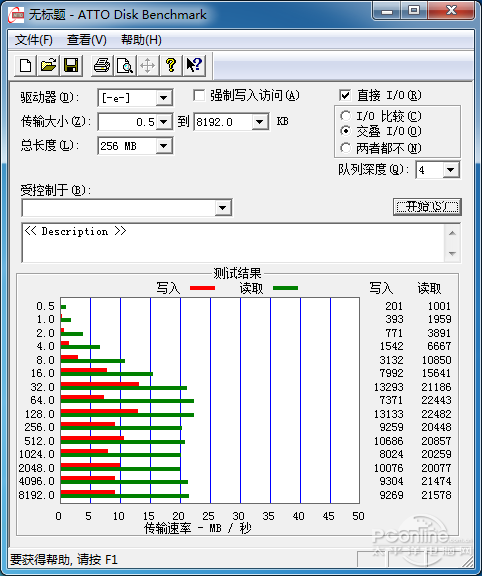Open the 帮助(H) menu
The image size is (482, 576).
[141, 40]
